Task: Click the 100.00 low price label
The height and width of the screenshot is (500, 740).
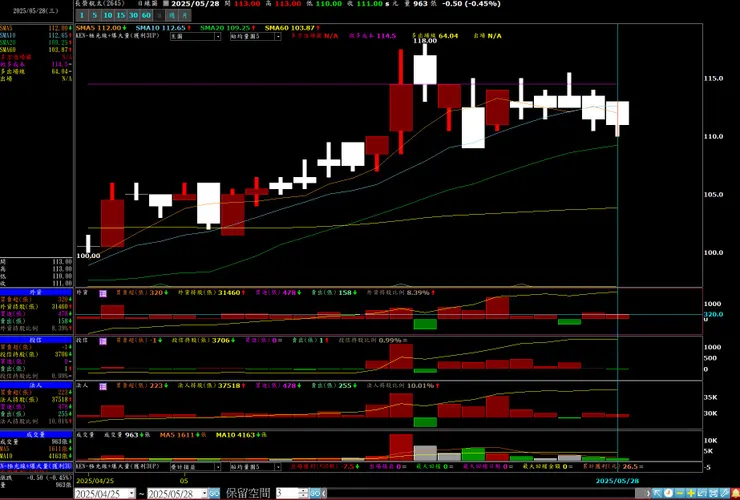Action: pos(88,256)
